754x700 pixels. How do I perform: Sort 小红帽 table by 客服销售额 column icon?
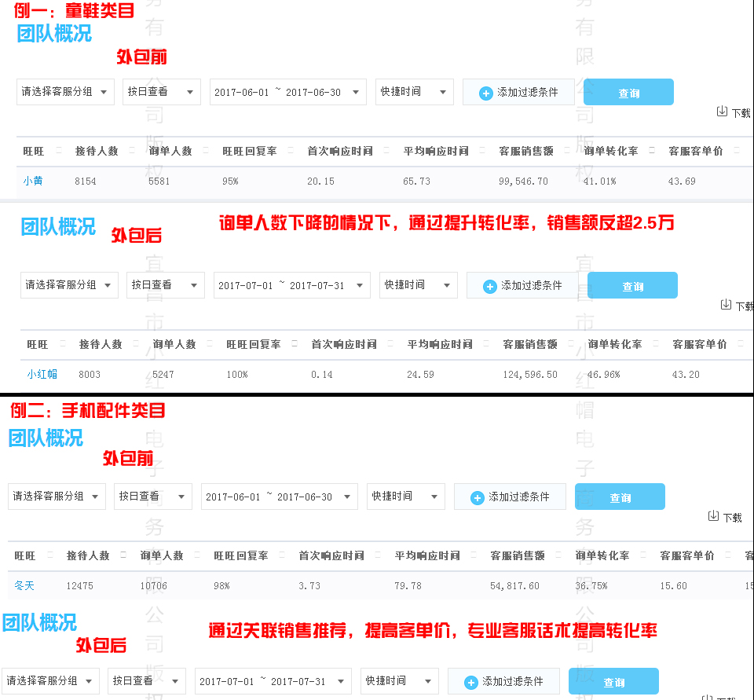click(571, 344)
